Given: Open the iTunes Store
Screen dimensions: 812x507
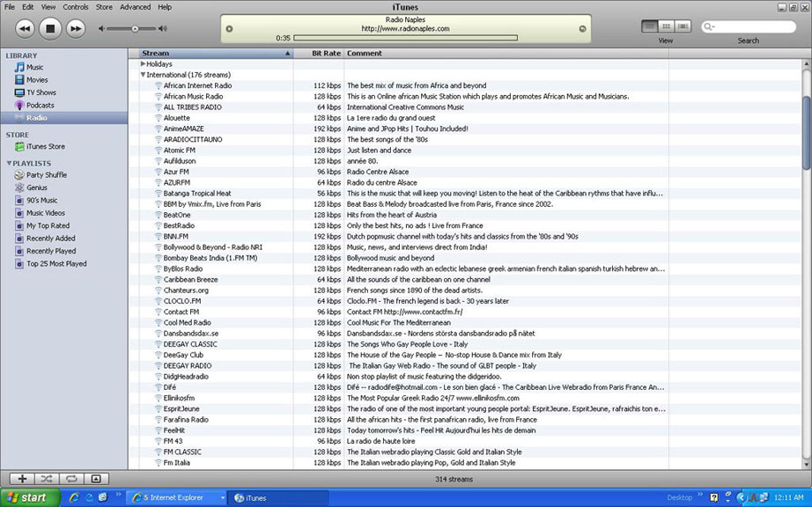Looking at the screenshot, I should (40, 146).
